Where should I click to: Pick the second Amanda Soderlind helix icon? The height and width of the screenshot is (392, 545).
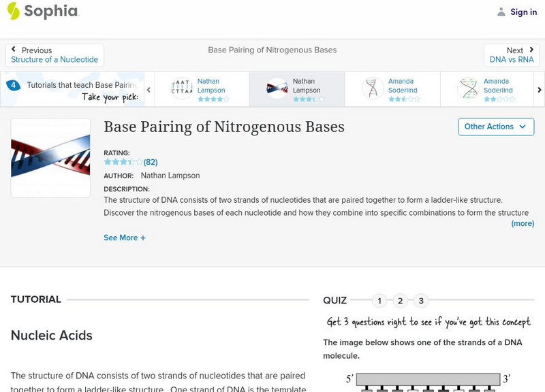468,88
